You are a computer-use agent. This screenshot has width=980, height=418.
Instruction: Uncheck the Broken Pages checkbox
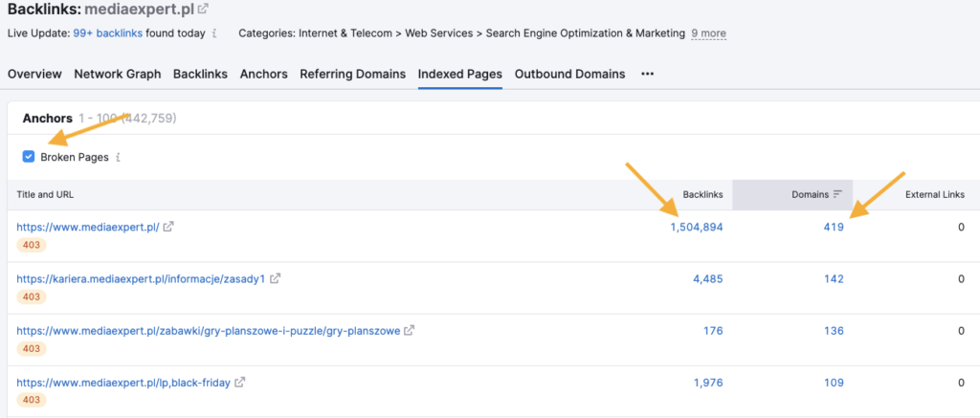(28, 157)
